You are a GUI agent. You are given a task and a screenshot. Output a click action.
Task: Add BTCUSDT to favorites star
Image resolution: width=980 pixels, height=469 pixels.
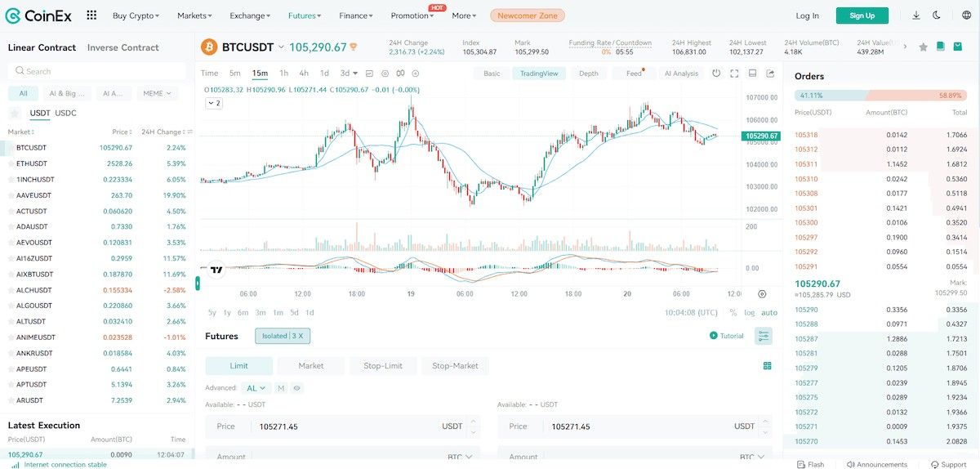(x=924, y=47)
